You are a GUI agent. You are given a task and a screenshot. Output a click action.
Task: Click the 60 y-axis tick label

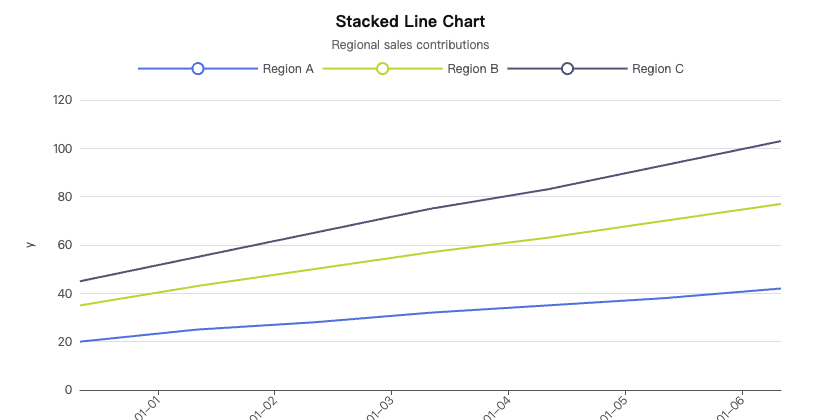65,245
